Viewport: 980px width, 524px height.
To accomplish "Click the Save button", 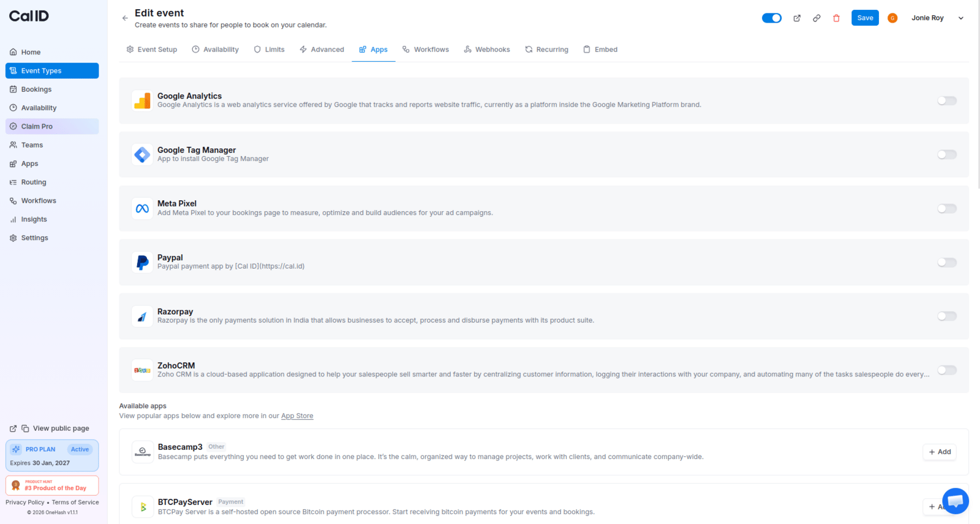I will coord(865,18).
